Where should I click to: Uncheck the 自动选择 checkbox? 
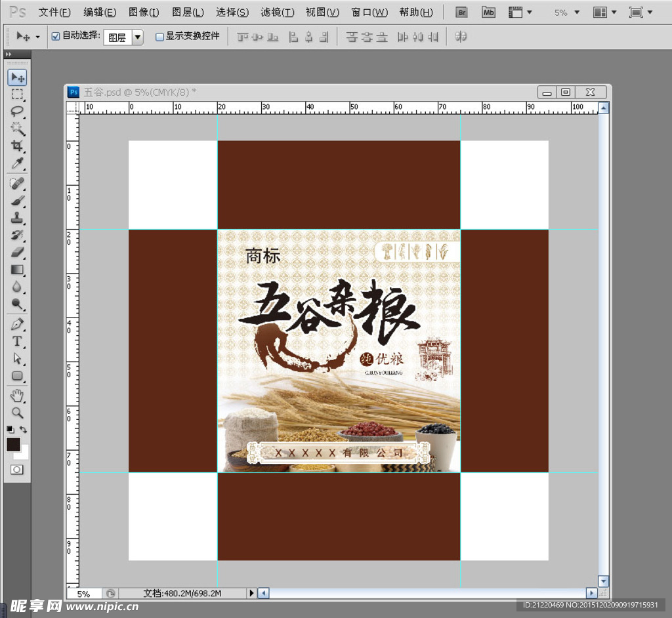(x=56, y=37)
